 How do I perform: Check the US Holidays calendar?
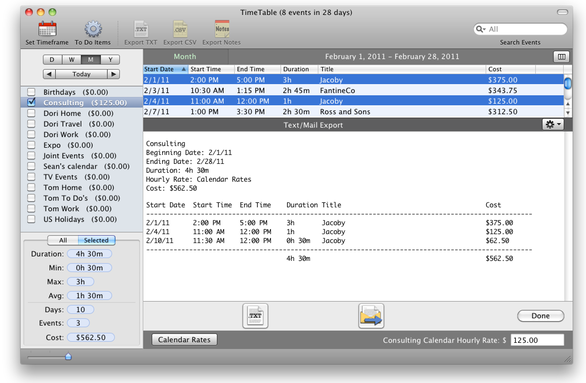pyautogui.click(x=31, y=219)
